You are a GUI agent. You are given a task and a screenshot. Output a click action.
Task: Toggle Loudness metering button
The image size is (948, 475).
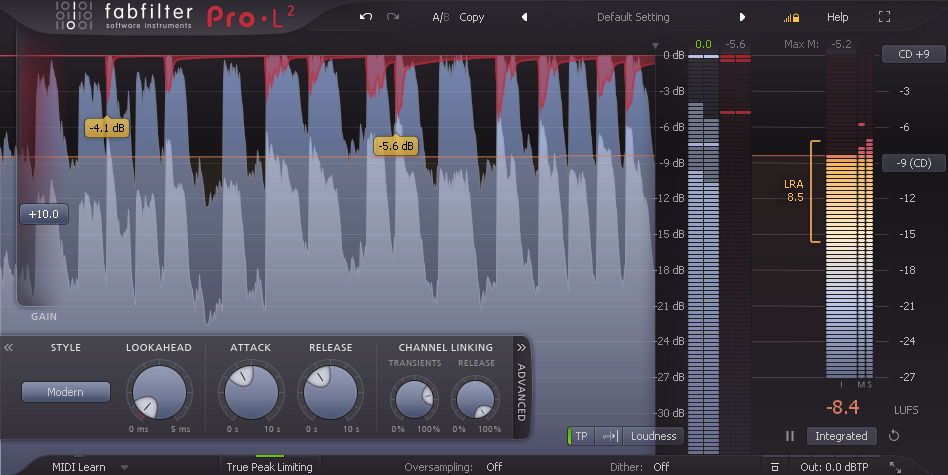tap(654, 436)
